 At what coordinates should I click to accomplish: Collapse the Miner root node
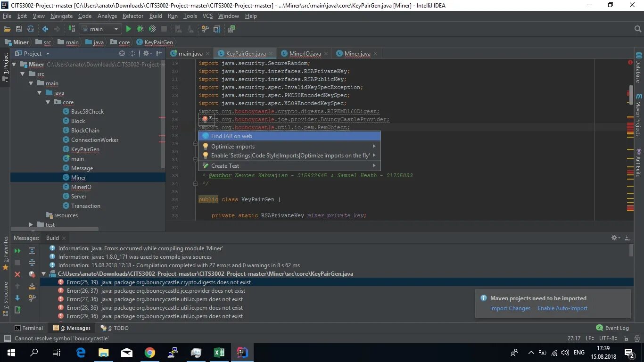14,65
